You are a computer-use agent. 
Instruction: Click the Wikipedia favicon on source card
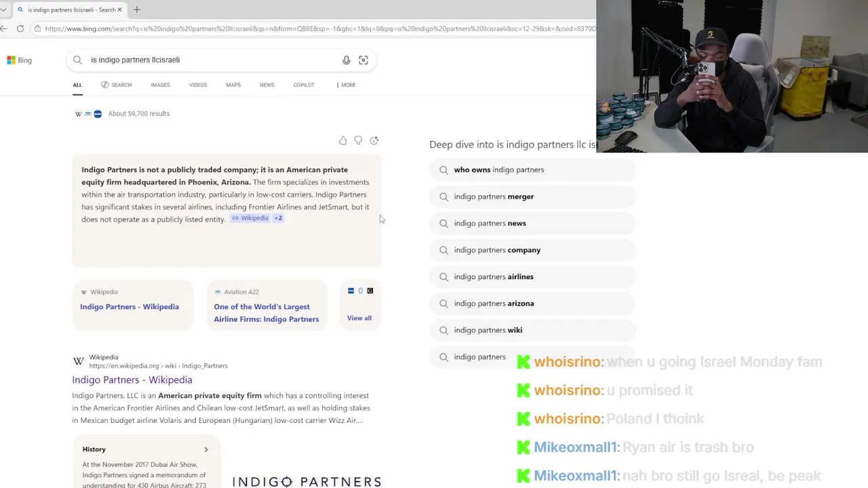coord(84,292)
